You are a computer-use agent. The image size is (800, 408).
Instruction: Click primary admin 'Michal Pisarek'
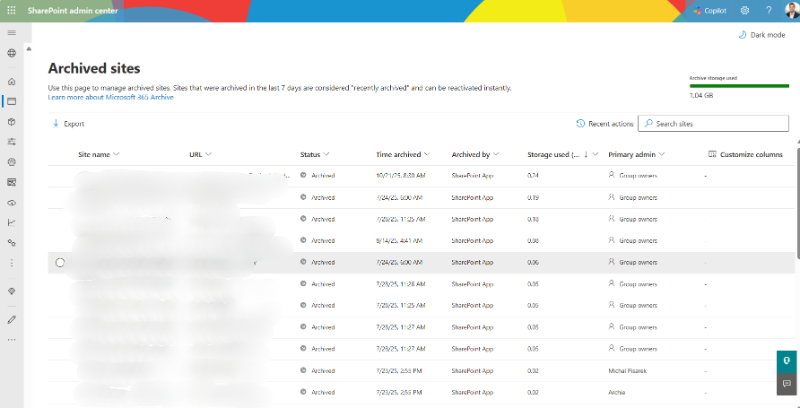[x=628, y=371]
